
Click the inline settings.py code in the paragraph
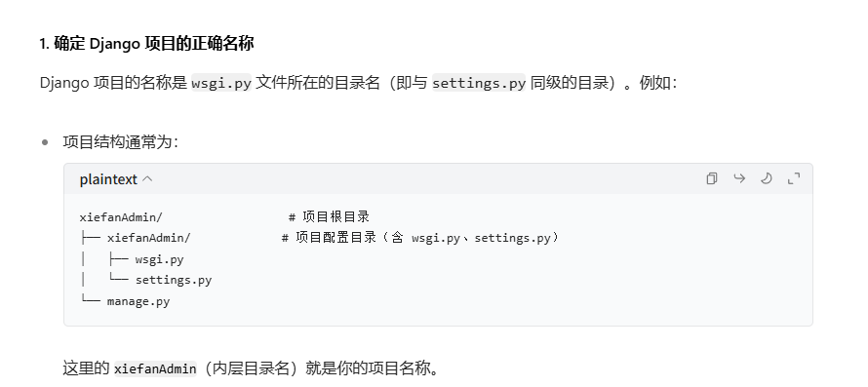479,83
